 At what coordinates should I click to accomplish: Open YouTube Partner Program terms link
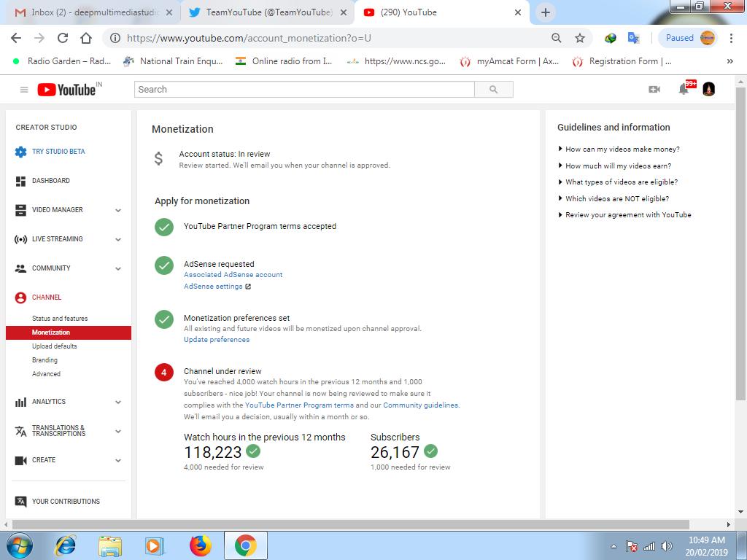point(299,405)
